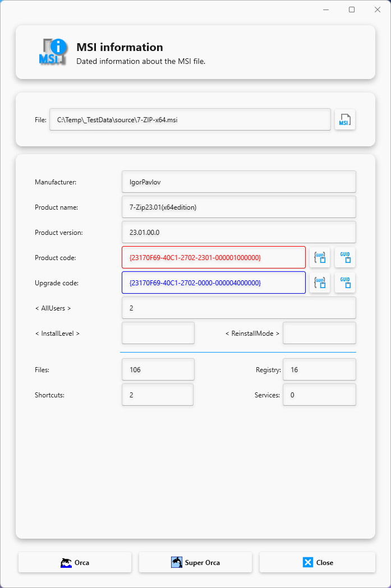The height and width of the screenshot is (588, 391).
Task: Click the empty InstallLevel field
Action: [x=158, y=333]
